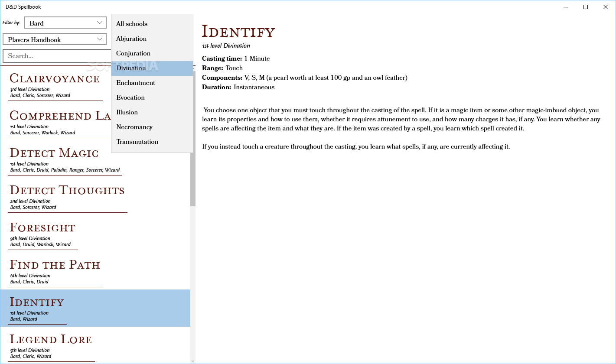Open the Find the Path spell entry
Viewport: 616px width, 364px height.
click(x=95, y=271)
